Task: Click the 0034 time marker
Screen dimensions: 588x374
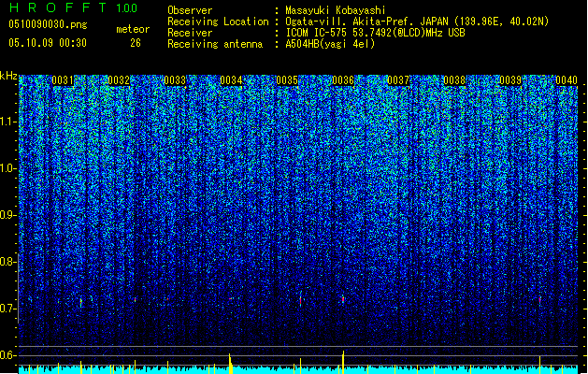Action: [231, 80]
